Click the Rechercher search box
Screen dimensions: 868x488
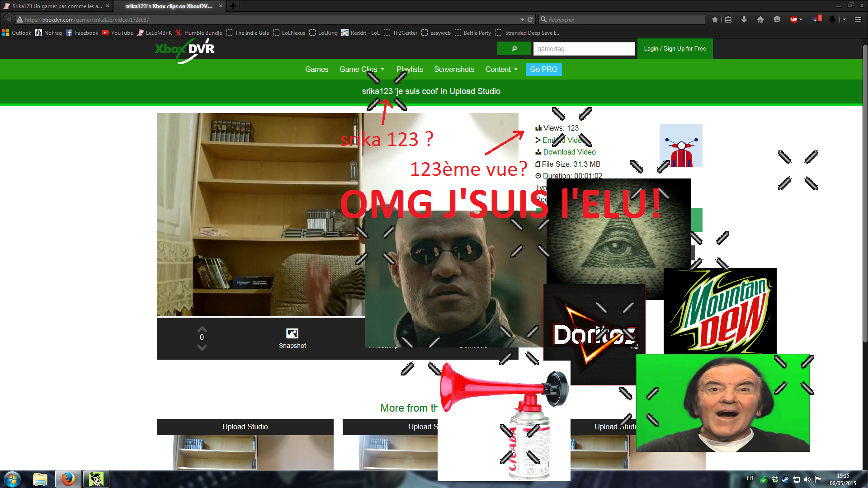tap(622, 19)
